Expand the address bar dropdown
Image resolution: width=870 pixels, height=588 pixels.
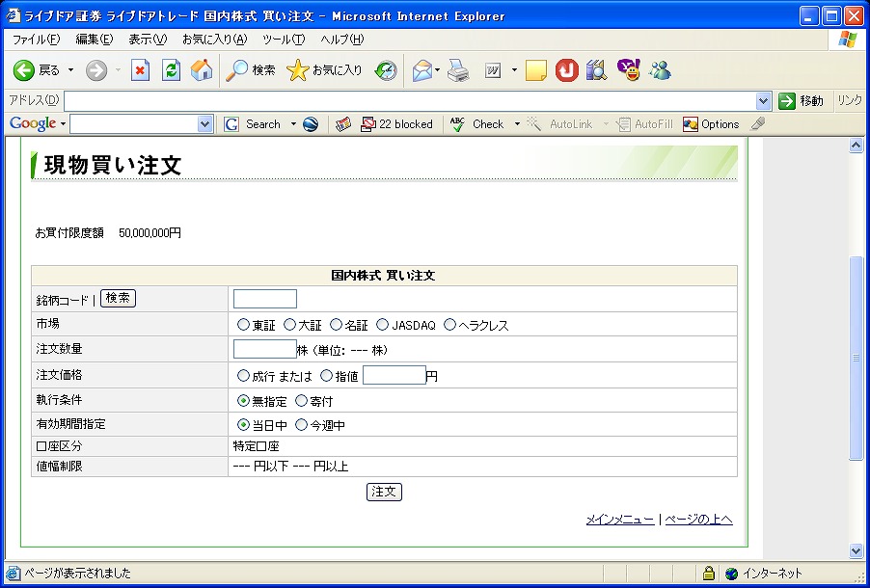coord(764,101)
